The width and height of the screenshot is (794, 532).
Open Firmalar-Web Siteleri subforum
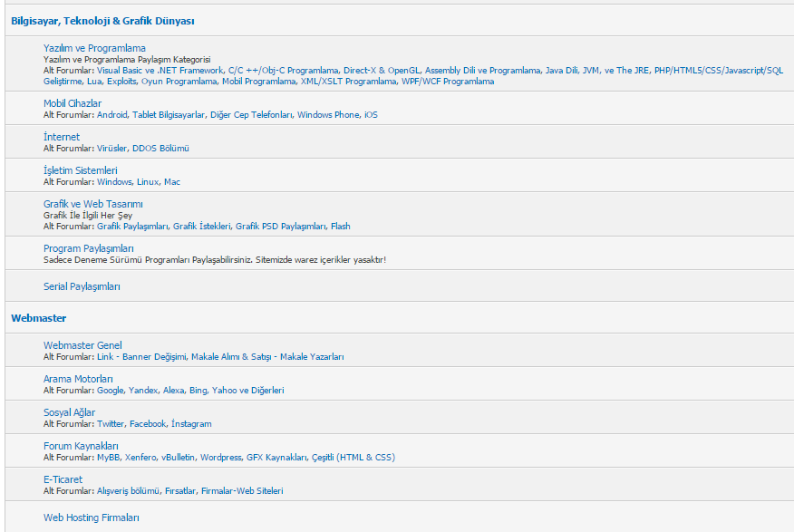tap(242, 491)
